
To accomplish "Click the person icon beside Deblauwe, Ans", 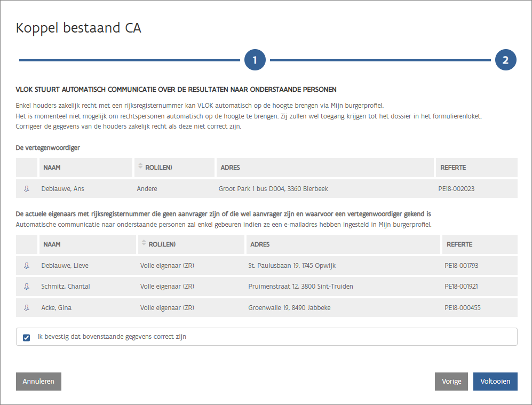I will pyautogui.click(x=27, y=189).
